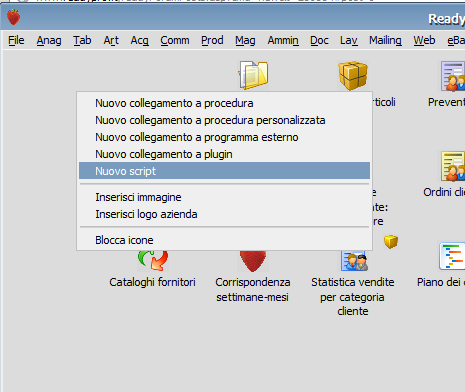Click the small yellow cube icon
Image resolution: width=465 pixels, height=392 pixels.
pos(391,242)
